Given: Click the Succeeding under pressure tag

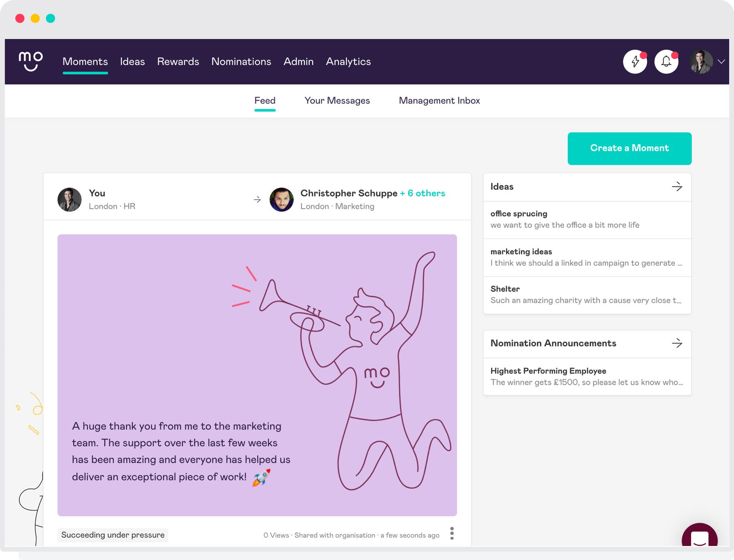Looking at the screenshot, I should pos(113,535).
